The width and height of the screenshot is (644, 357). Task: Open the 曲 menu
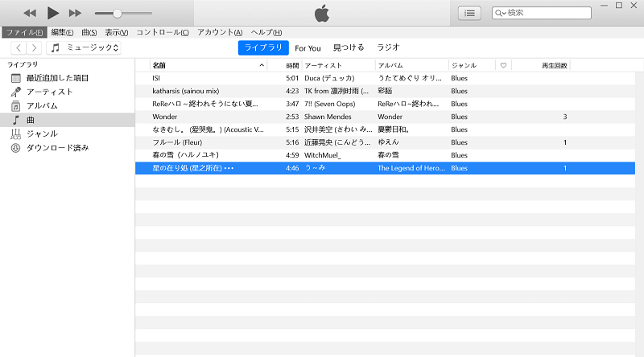tap(89, 32)
